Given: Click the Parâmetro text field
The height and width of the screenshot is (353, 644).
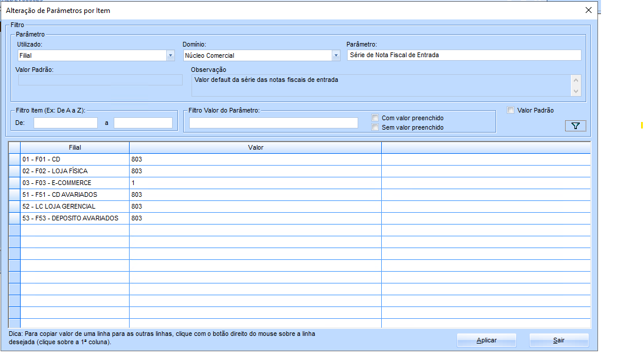Looking at the screenshot, I should coord(464,55).
